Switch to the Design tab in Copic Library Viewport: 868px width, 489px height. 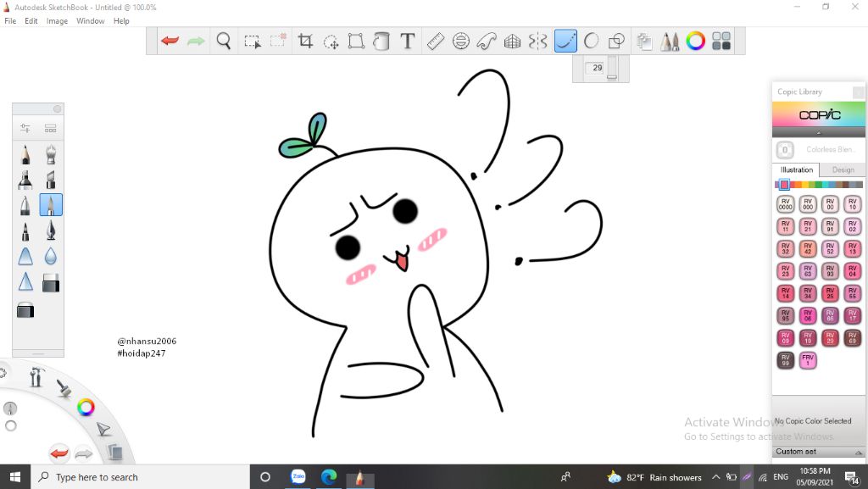point(843,169)
